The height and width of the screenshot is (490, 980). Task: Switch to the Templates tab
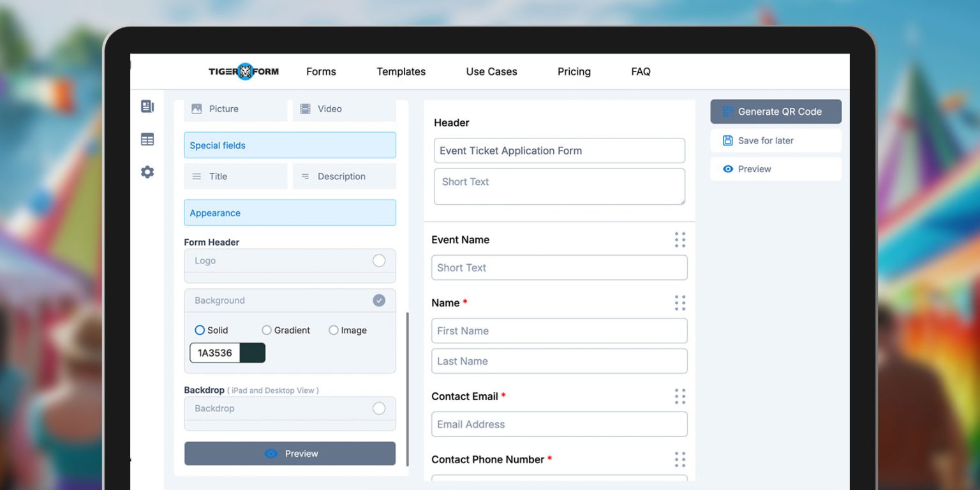click(401, 71)
